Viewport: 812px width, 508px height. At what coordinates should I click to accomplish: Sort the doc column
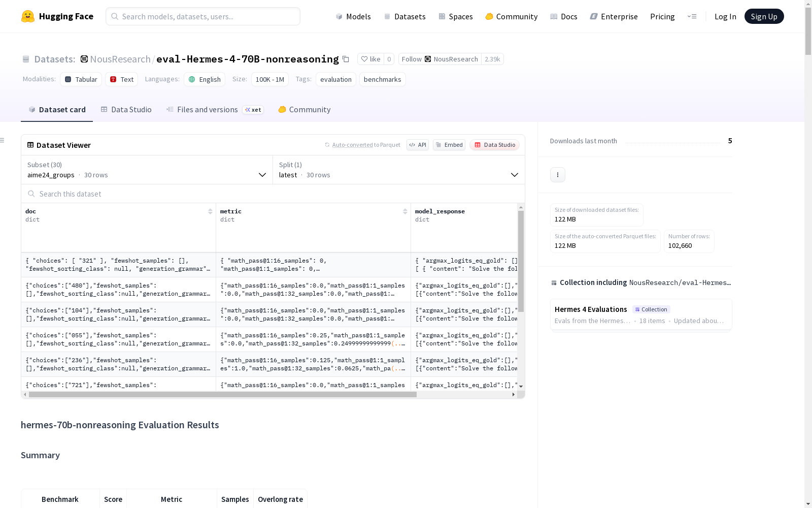pyautogui.click(x=210, y=211)
